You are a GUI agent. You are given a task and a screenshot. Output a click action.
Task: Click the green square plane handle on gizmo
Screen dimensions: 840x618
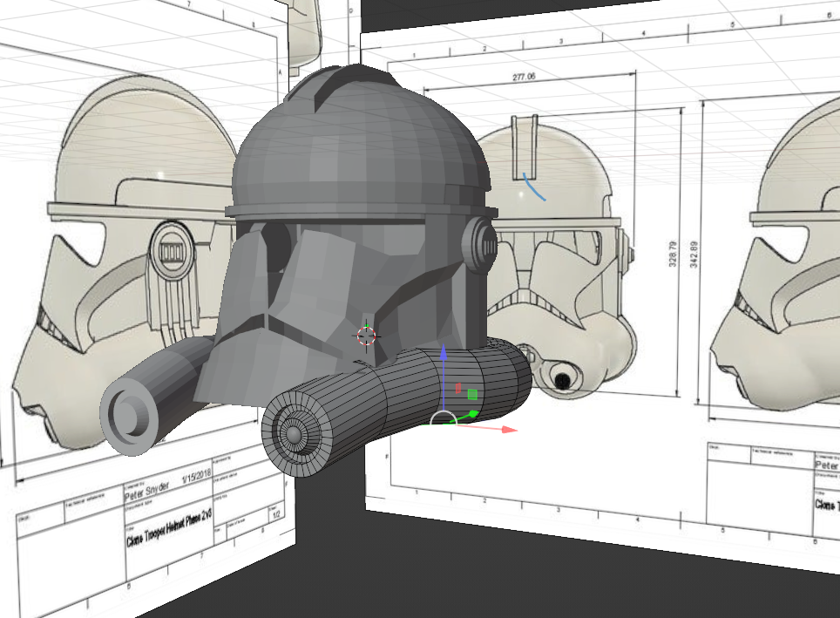pyautogui.click(x=472, y=395)
